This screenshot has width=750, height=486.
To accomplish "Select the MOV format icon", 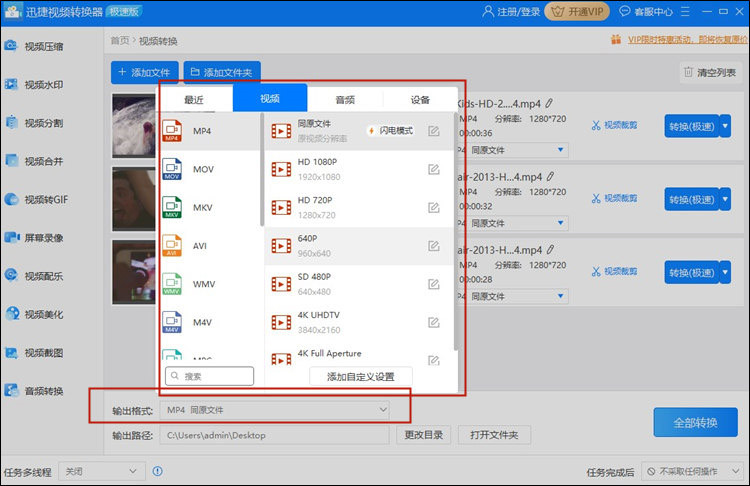I will 172,169.
